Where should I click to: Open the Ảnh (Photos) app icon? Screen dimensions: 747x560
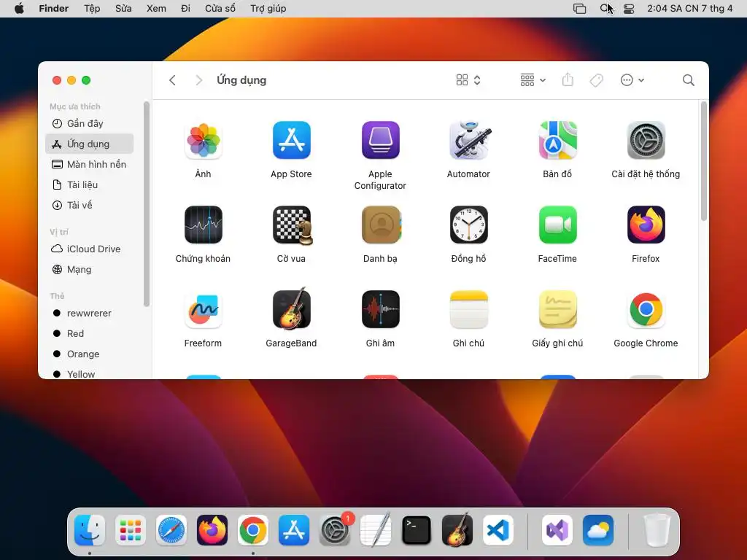pos(203,141)
